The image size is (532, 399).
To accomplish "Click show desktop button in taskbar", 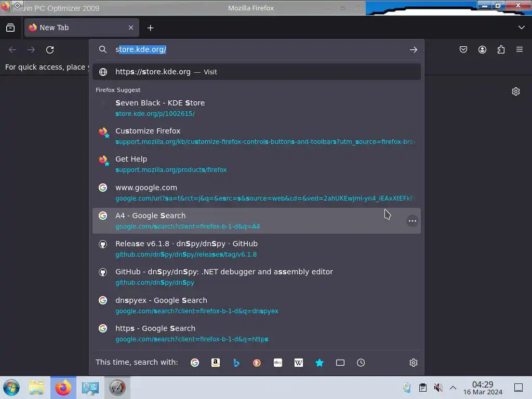I will 518,388.
